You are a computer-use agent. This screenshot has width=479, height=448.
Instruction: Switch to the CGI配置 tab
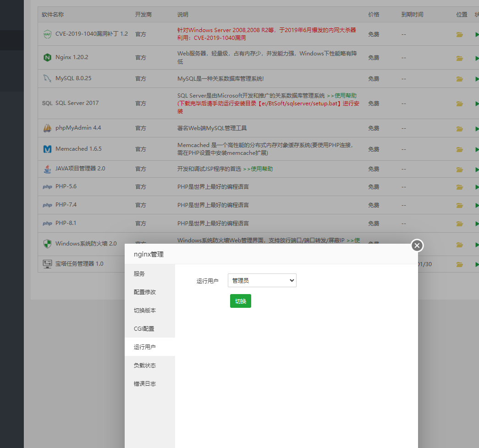[150, 328]
